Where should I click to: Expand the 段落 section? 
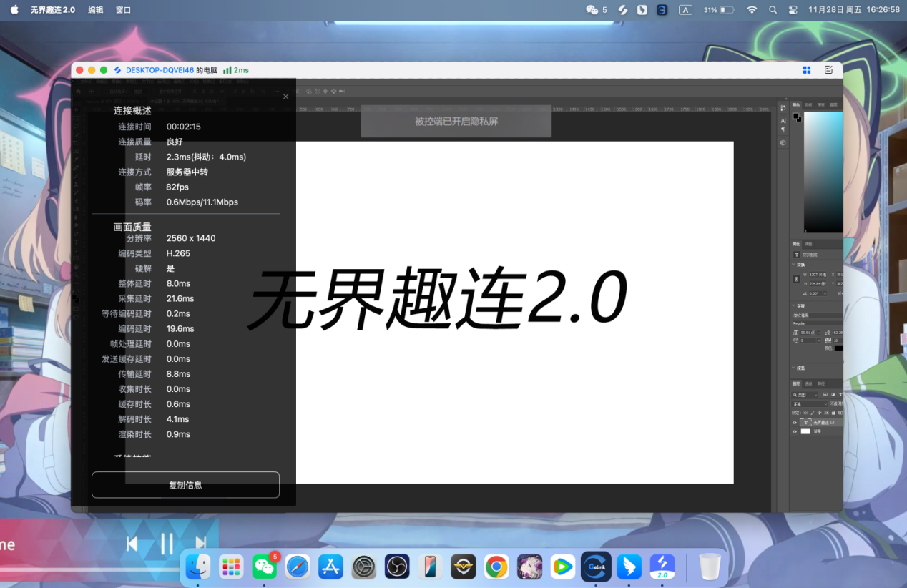(x=794, y=368)
